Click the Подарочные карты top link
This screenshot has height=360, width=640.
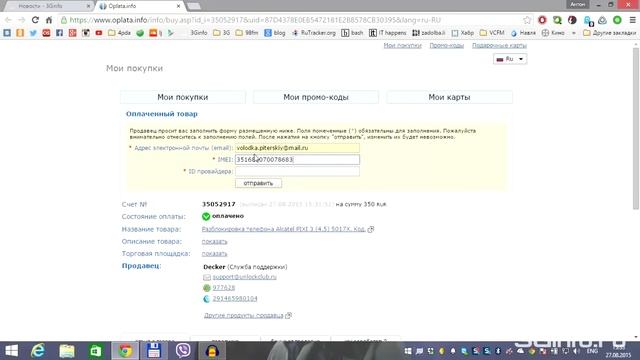(499, 45)
